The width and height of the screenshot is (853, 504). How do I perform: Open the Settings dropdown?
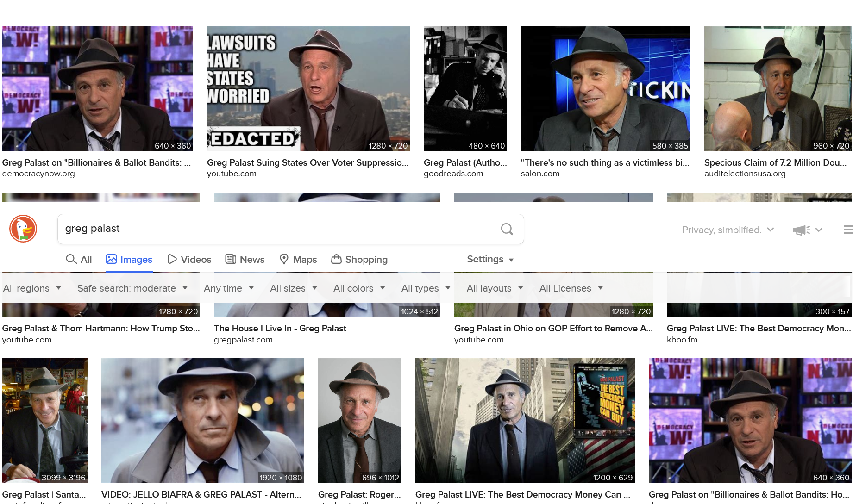(490, 259)
